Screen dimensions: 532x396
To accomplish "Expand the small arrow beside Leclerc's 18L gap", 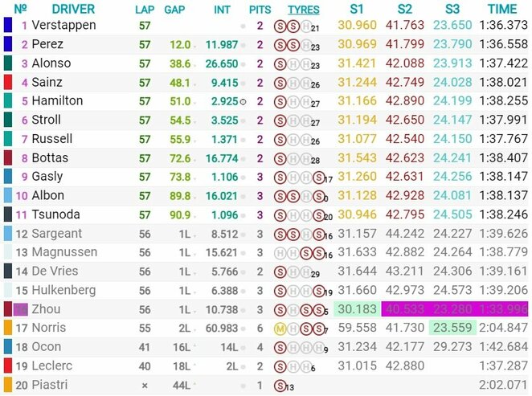I will pyautogui.click(x=193, y=365).
